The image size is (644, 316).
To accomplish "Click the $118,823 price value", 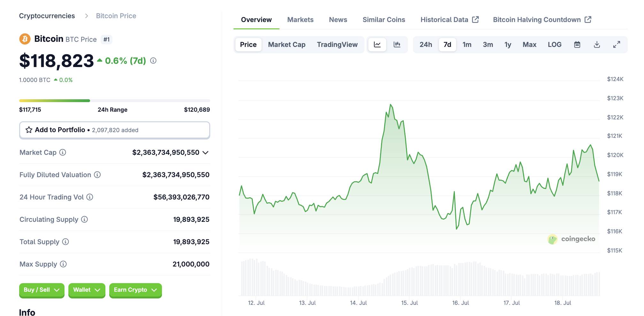I will coord(57,61).
